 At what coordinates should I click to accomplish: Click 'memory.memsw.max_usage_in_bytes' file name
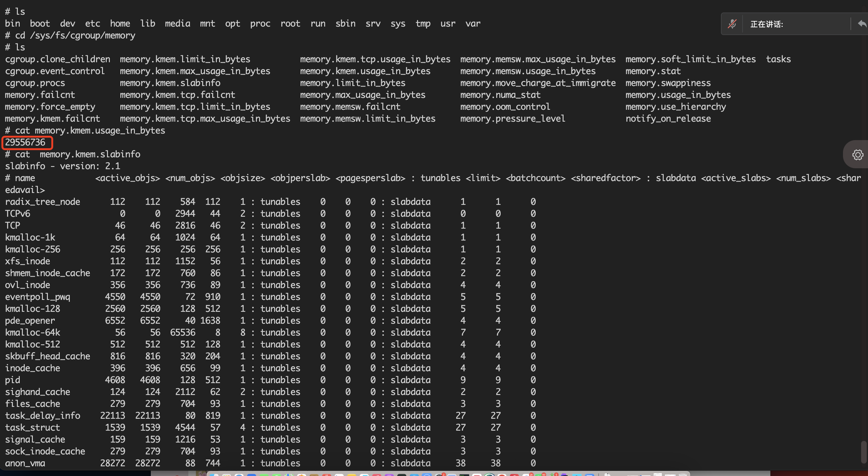coord(538,59)
